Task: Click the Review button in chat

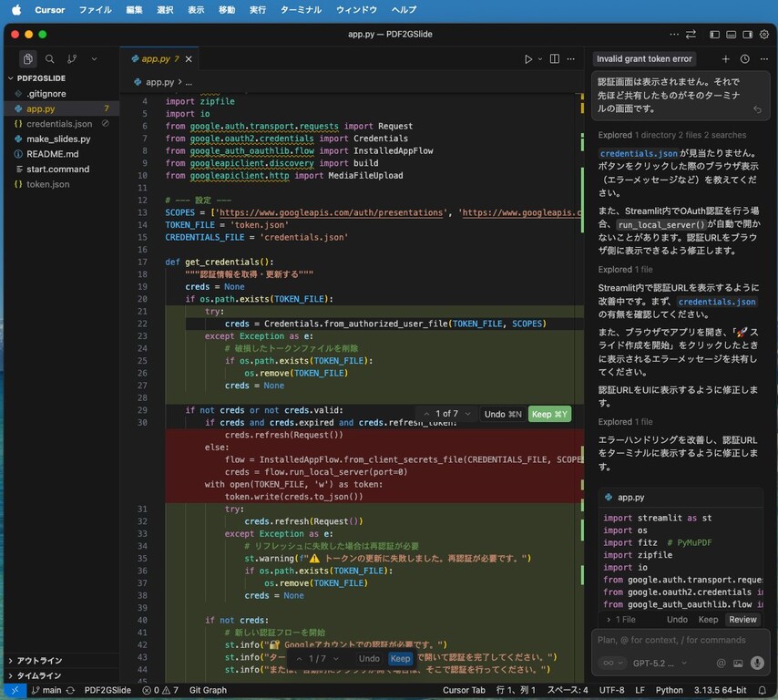Action: 742,619
